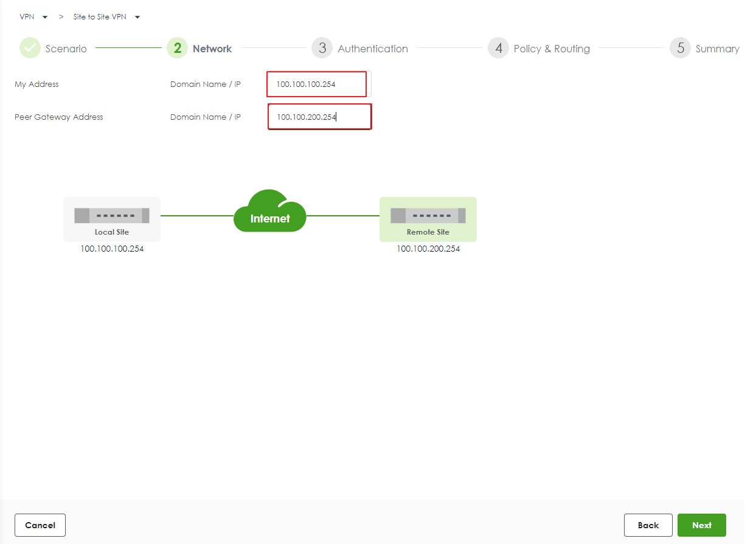This screenshot has width=756, height=544.
Task: Jump to the Summary step label
Action: [717, 49]
